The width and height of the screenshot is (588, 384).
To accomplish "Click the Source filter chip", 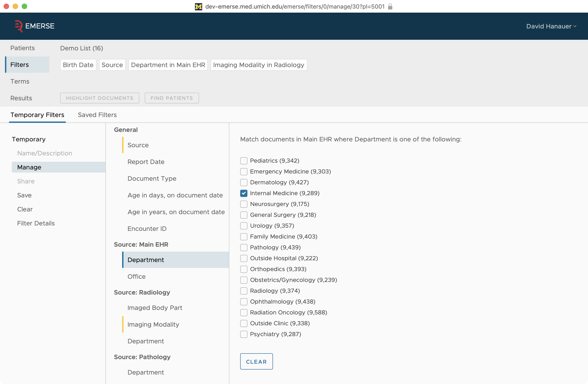I will click(x=112, y=65).
